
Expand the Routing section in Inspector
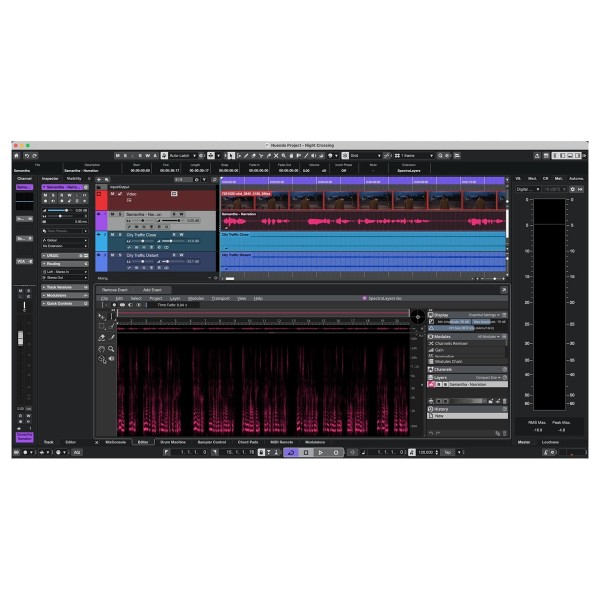65,264
